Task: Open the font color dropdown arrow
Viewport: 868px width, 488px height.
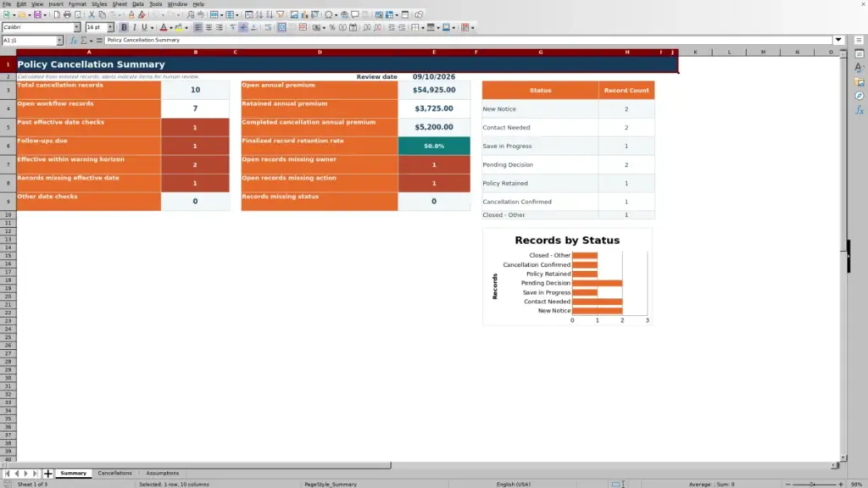Action: [171, 27]
